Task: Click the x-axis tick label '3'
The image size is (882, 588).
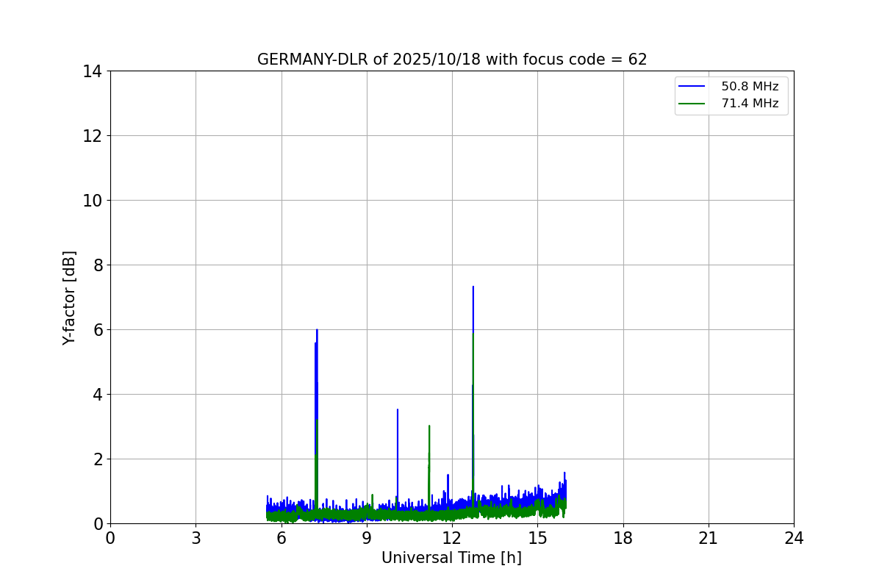Action: click(x=196, y=538)
